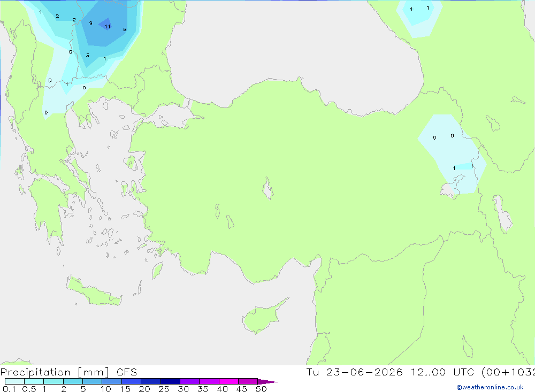Click legend label '35'
Viewport: 535px width, 392px height.
click(x=203, y=389)
